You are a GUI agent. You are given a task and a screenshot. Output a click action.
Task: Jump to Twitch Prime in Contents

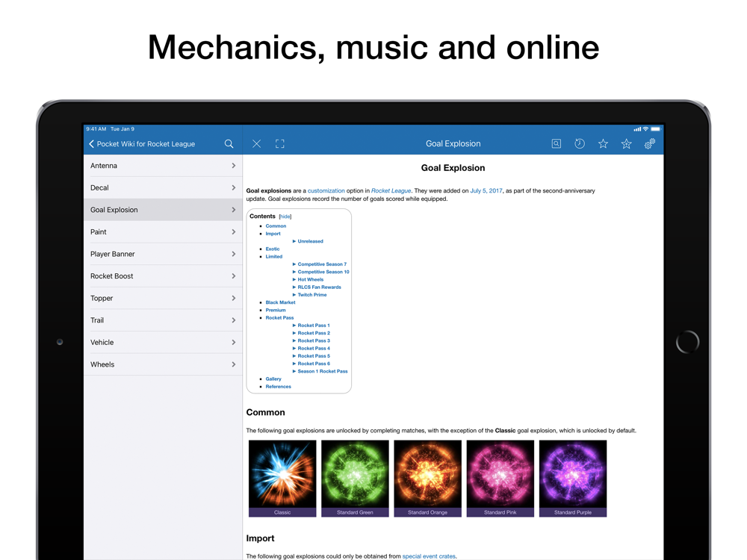tap(312, 295)
